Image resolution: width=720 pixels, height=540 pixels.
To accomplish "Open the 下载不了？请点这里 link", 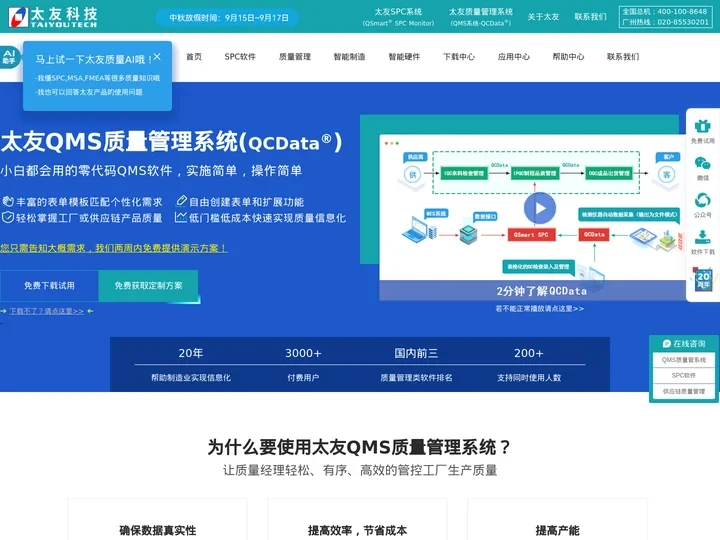I will tap(47, 311).
